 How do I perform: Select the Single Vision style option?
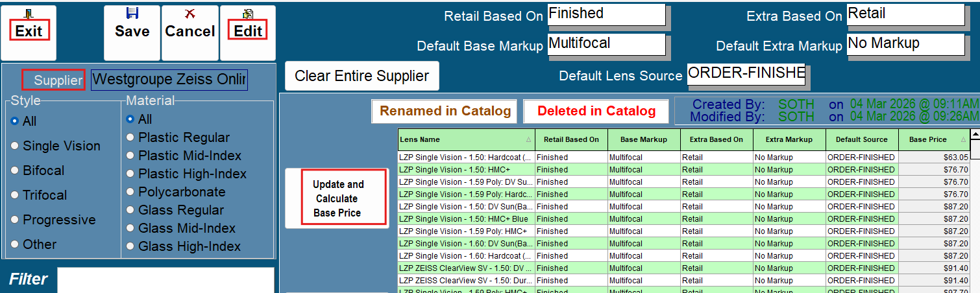14,146
